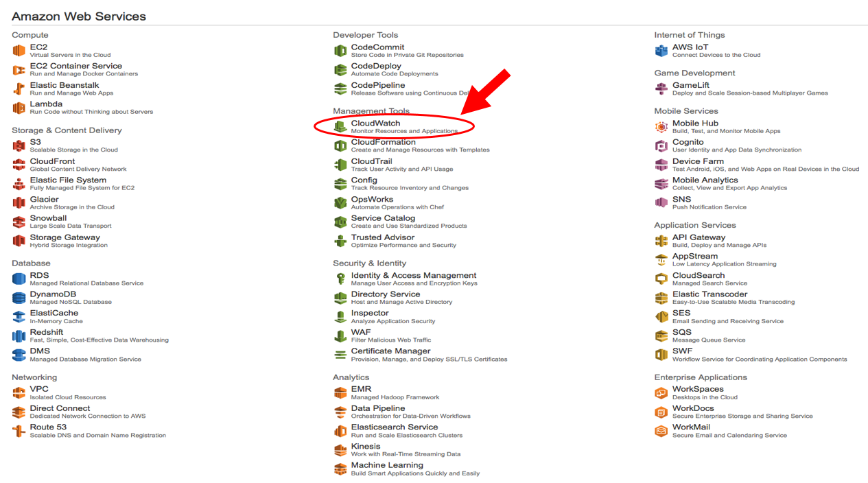Screen dimensions: 868x483
Task: Click the CloudWatch icon in Management Tools
Action: click(340, 127)
